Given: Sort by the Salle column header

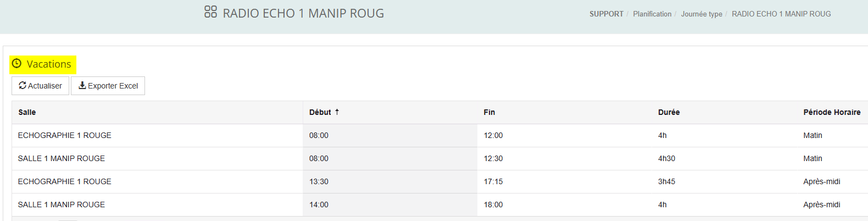Looking at the screenshot, I should coord(27,112).
